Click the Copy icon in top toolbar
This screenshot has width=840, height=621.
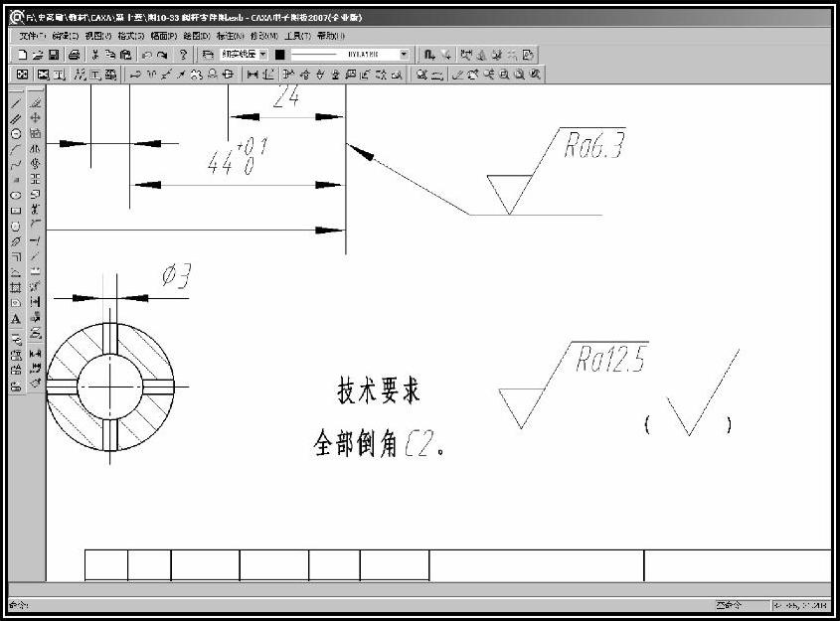pyautogui.click(x=110, y=55)
